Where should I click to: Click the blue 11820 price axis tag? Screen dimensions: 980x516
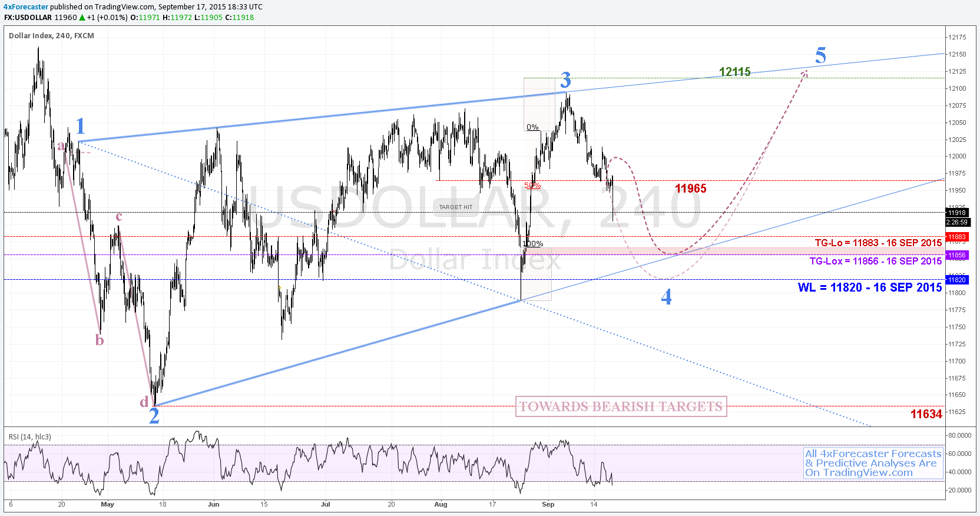957,280
